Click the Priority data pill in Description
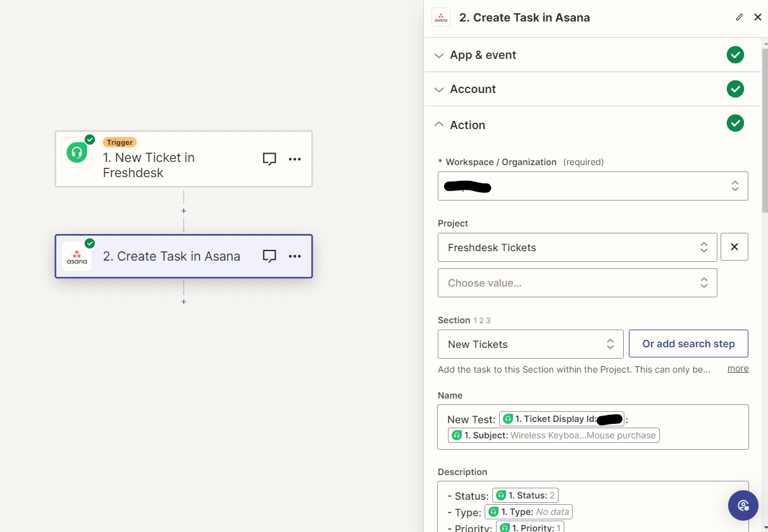This screenshot has height=532, width=768. [x=530, y=528]
